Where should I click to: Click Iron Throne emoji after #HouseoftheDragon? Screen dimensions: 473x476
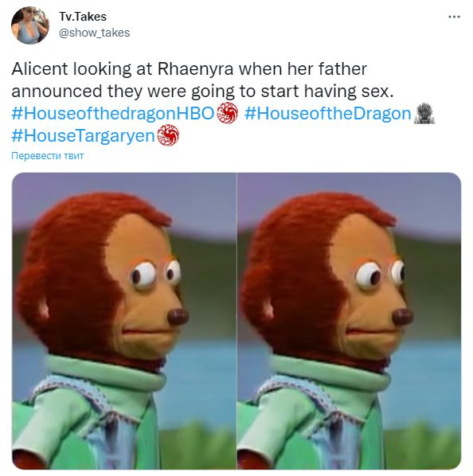[x=424, y=114]
